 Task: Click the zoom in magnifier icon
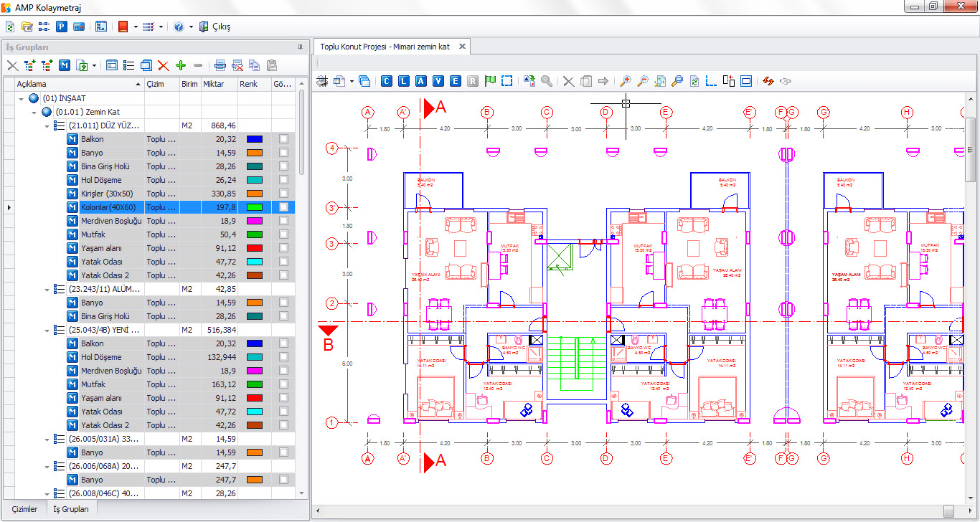pyautogui.click(x=626, y=81)
